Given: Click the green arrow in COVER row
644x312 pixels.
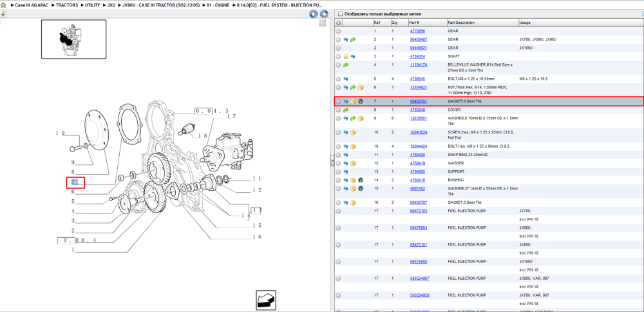Looking at the screenshot, I should click(x=345, y=110).
